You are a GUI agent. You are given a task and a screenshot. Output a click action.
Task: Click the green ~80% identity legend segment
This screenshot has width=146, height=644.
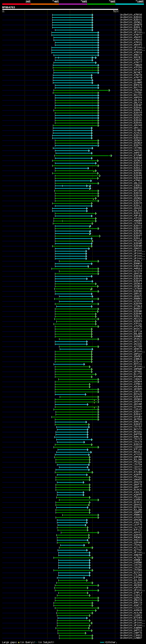click(x=101, y=4)
